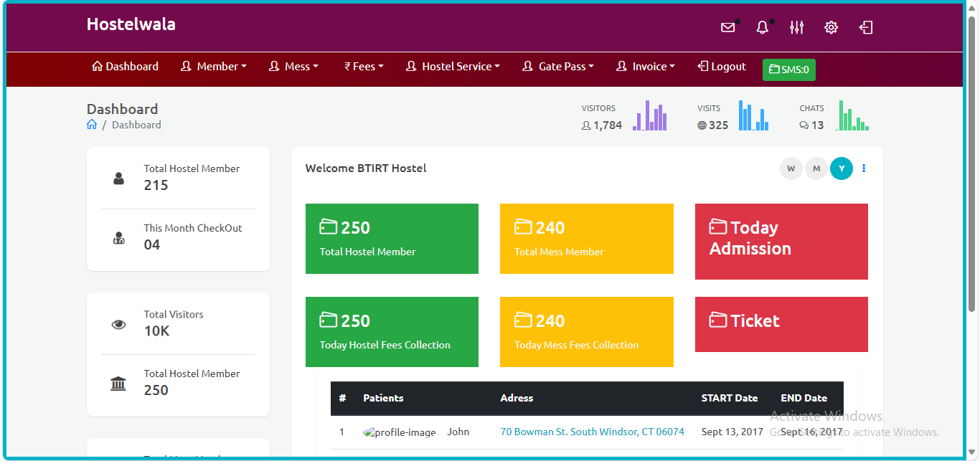The height and width of the screenshot is (461, 980).
Task: Click the red Today Admission tile
Action: 781,242
